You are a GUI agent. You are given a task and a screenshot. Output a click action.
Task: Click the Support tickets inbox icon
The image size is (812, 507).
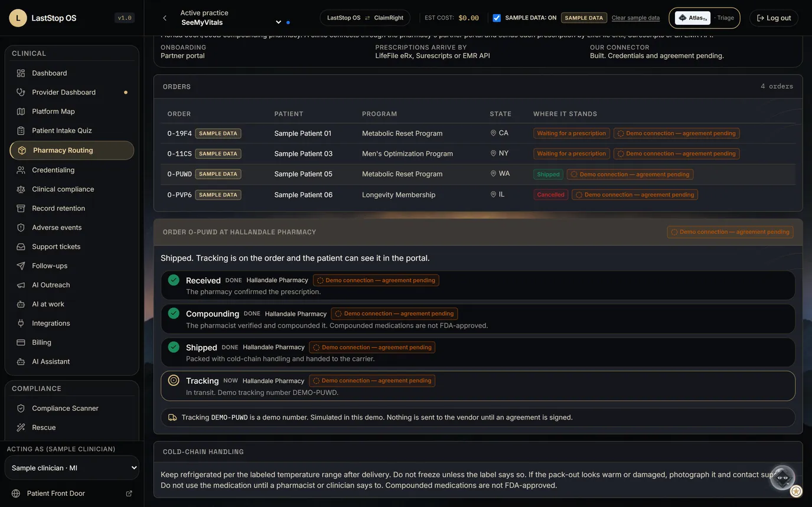[x=21, y=247]
